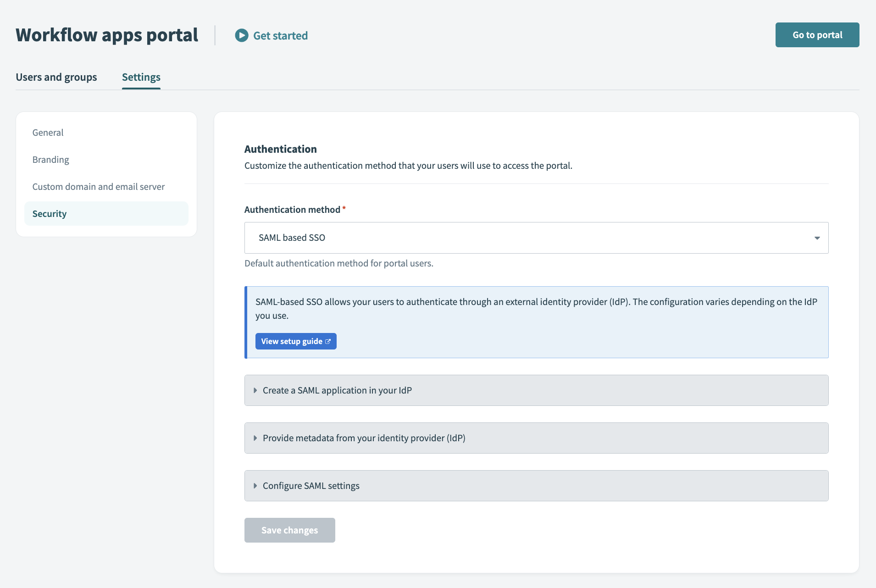Click the external link icon on View setup guide
This screenshot has height=588, width=876.
click(328, 341)
